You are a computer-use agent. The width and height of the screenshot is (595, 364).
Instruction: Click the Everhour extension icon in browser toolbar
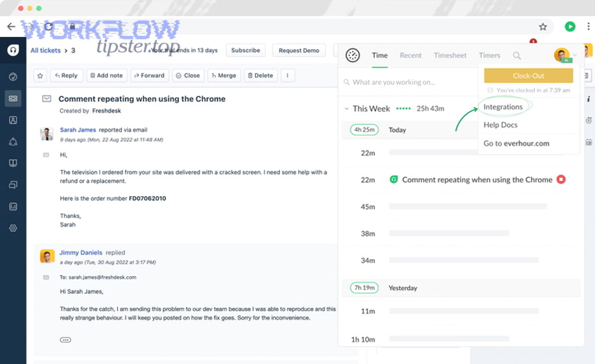point(570,26)
